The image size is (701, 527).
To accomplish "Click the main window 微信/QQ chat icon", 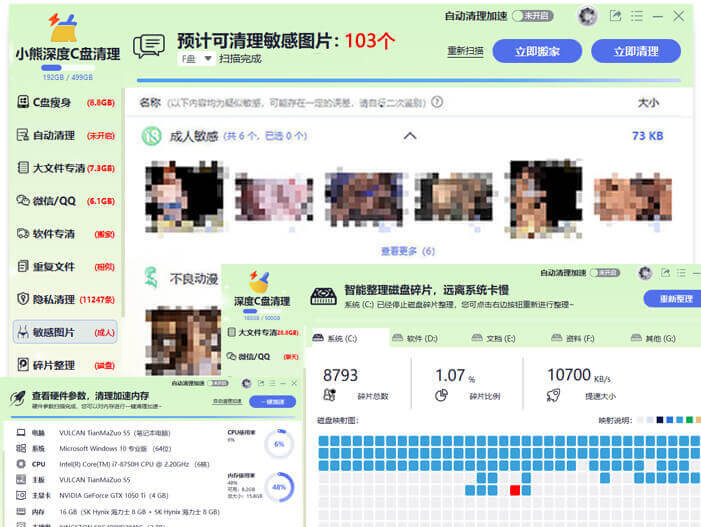I will pyautogui.click(x=23, y=200).
